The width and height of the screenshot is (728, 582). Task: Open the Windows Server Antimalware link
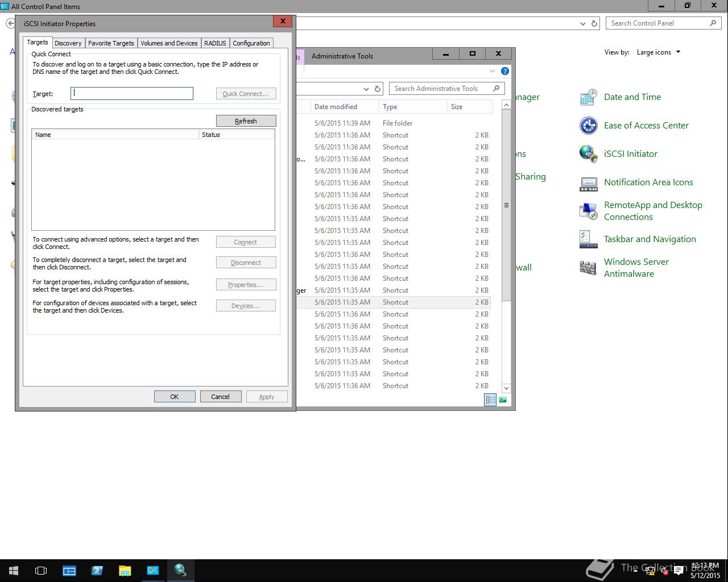pyautogui.click(x=636, y=268)
